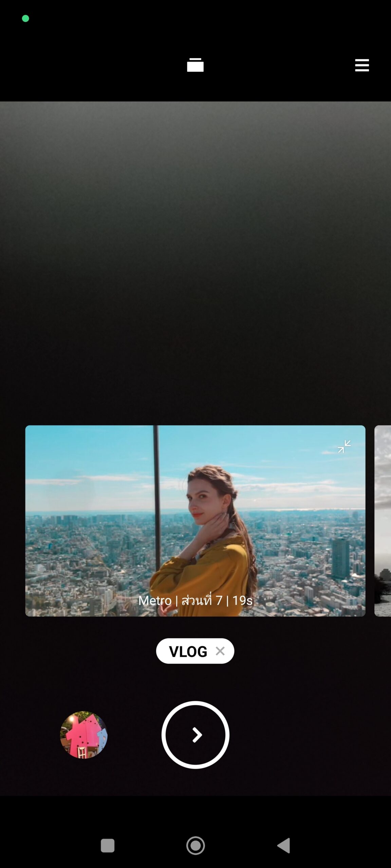The image size is (391, 868).
Task: Open the hamburger settings menu
Action: pos(362,65)
